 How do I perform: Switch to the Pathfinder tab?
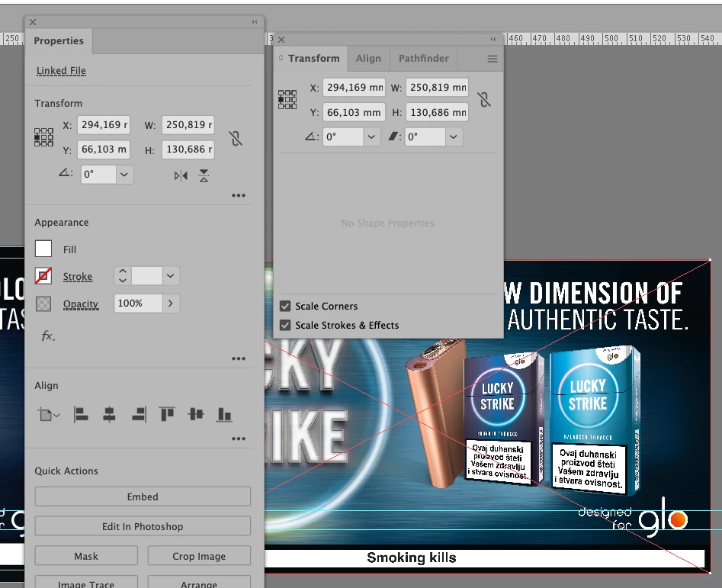(424, 59)
